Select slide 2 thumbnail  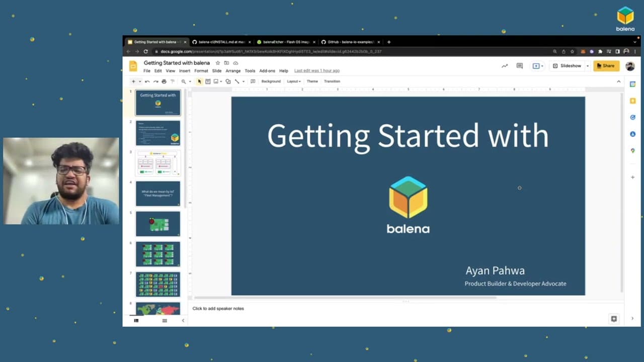(158, 133)
